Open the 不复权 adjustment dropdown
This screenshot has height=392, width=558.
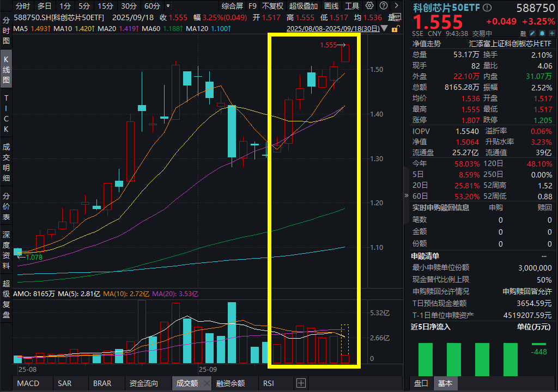(x=272, y=6)
